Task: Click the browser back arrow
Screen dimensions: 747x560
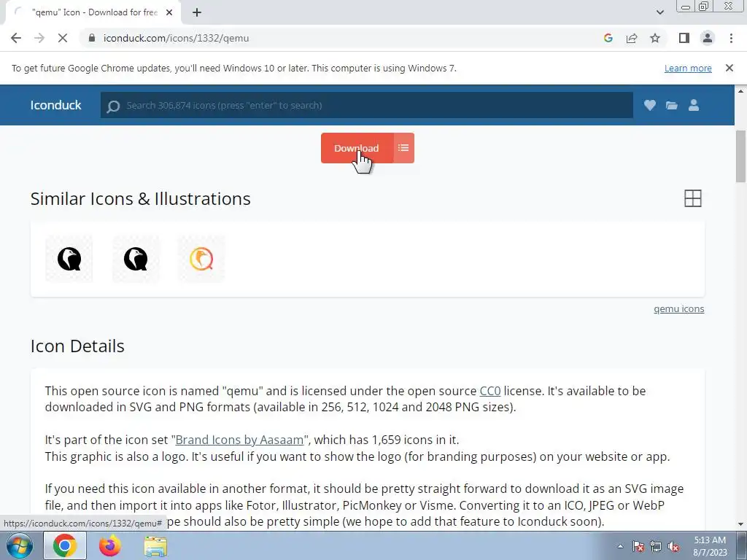Action: pyautogui.click(x=16, y=38)
